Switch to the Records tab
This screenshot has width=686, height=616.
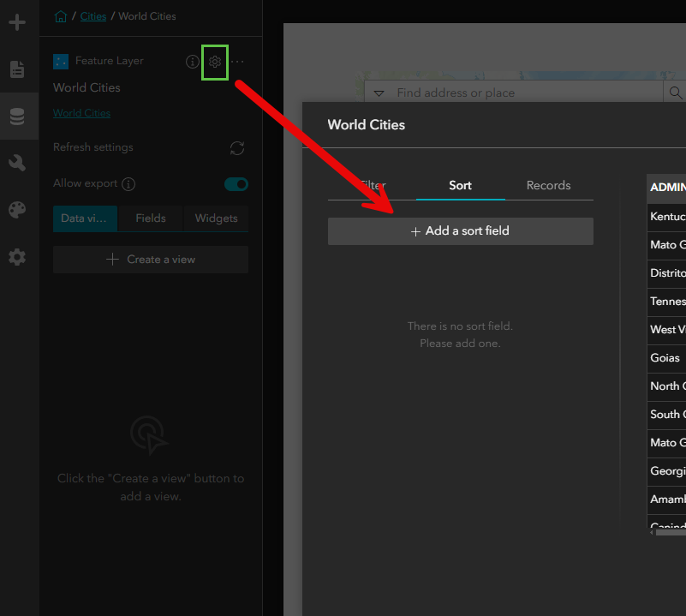548,185
